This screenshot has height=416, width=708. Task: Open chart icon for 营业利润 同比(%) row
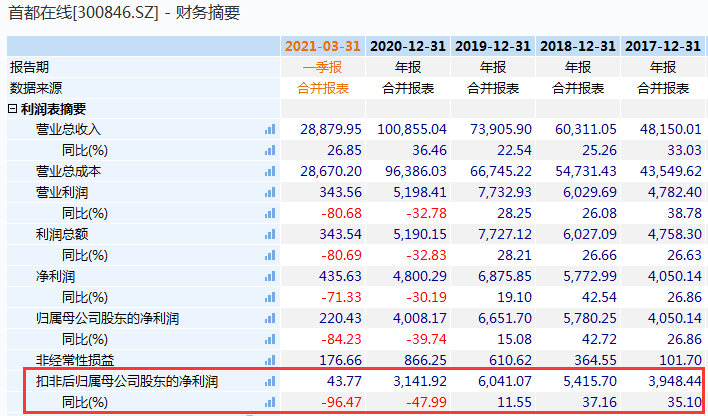(270, 213)
